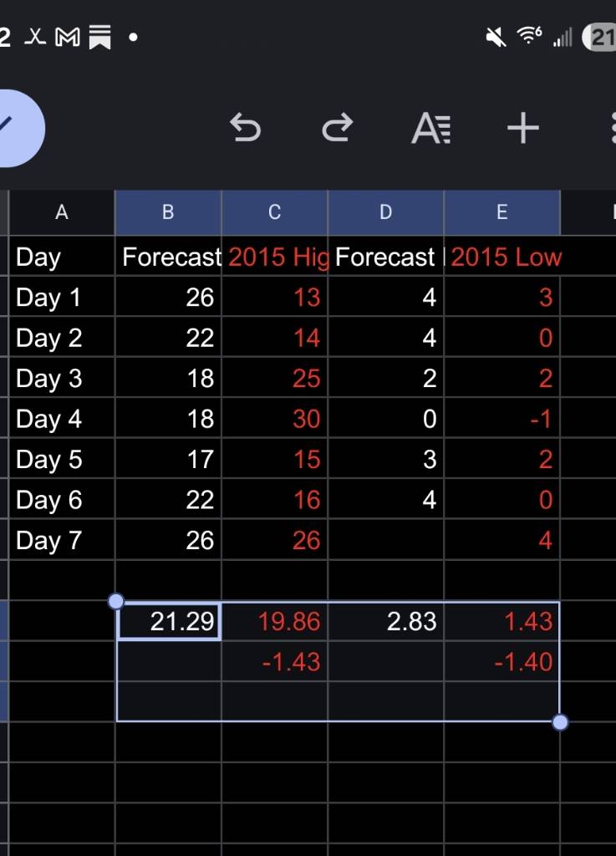Select cell containing average 21.29
Screen dimensions: 616x856
click(169, 621)
